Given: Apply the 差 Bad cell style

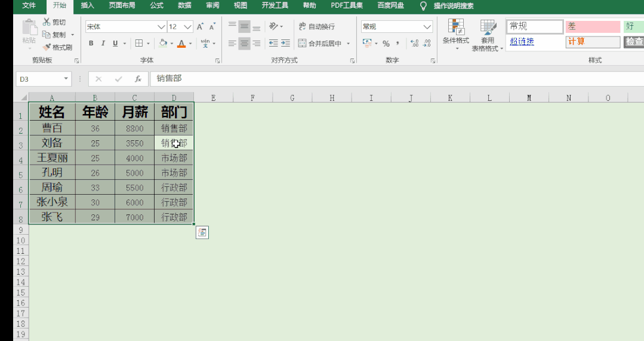Looking at the screenshot, I should point(593,27).
